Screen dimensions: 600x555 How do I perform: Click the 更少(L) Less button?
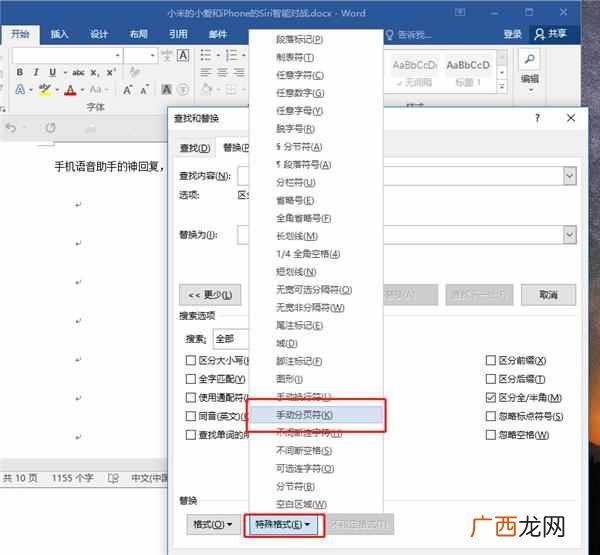click(x=210, y=295)
